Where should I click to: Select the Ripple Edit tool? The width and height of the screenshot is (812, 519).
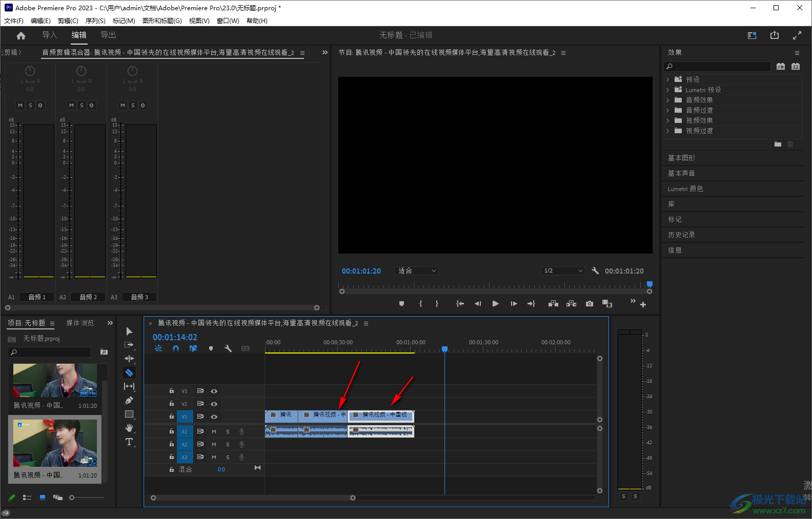point(129,359)
